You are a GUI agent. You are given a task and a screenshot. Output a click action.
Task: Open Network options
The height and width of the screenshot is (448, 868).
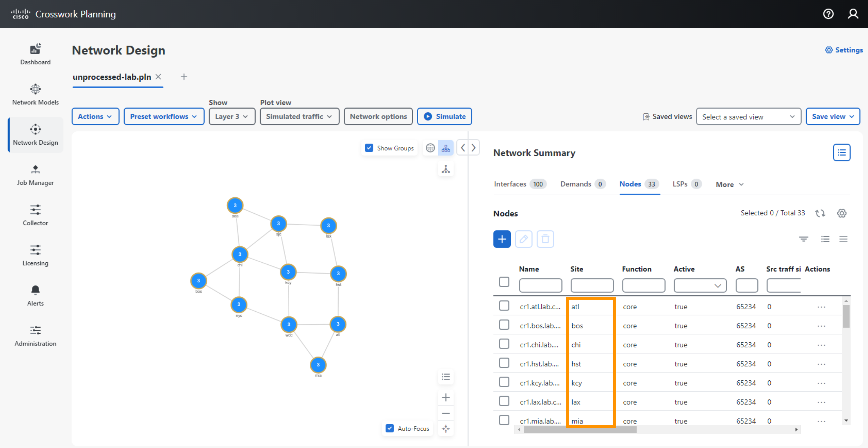point(378,117)
